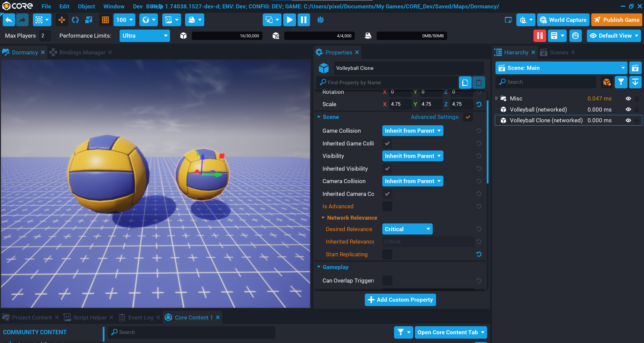The image size is (644, 343).
Task: Click the Publish Game button
Action: (x=616, y=20)
